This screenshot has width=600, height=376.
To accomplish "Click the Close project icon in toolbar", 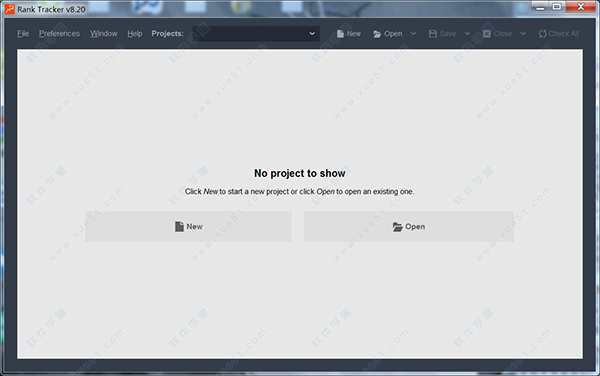I will tap(486, 34).
